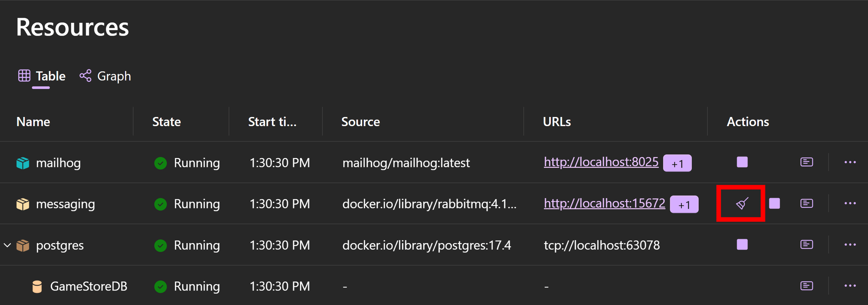Switch to the Graph view tab
The image size is (868, 305).
pos(105,76)
